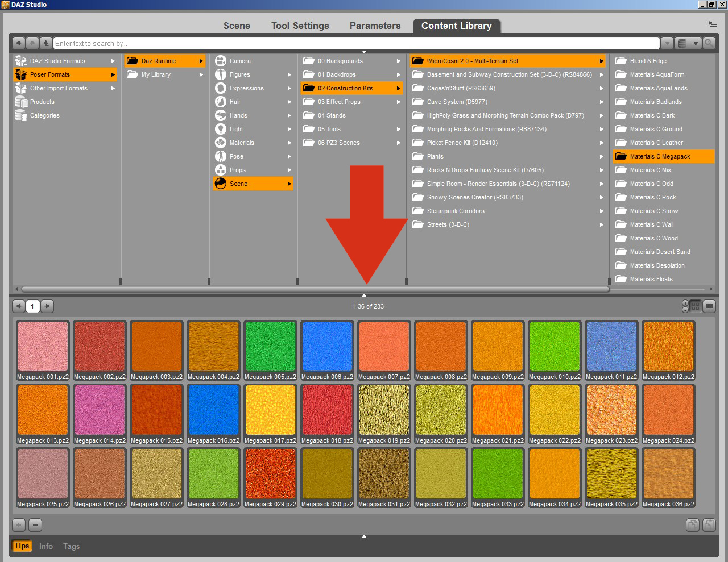Click the page number field
Viewport: 728px width, 562px height.
(32, 306)
